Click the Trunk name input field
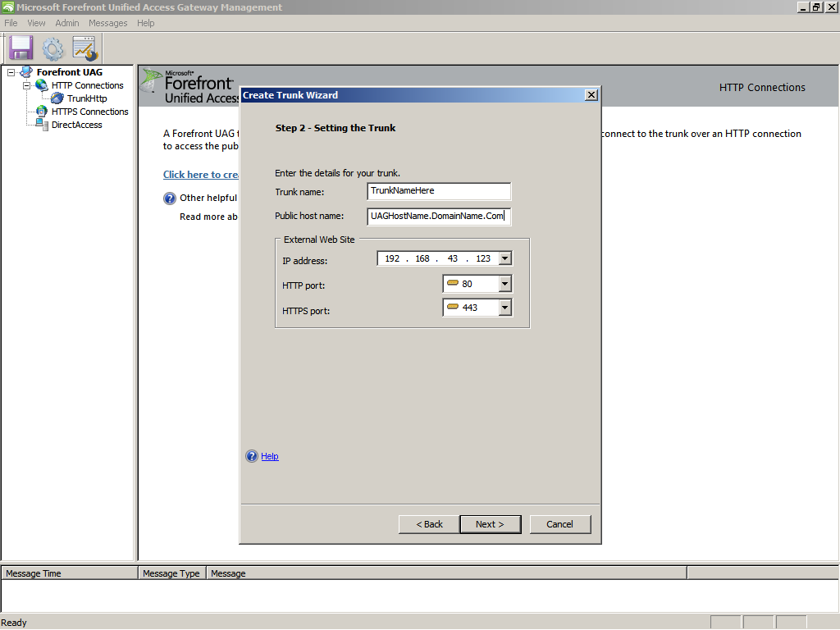 coord(439,190)
